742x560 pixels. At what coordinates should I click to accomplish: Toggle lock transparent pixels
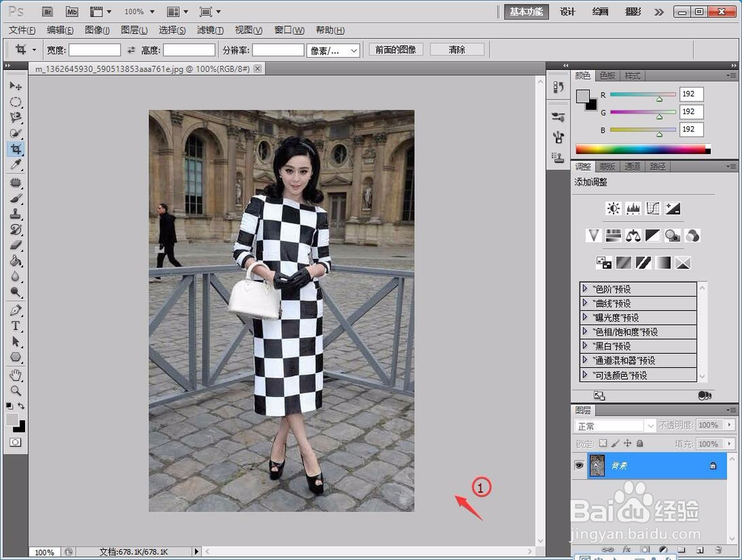coord(603,443)
